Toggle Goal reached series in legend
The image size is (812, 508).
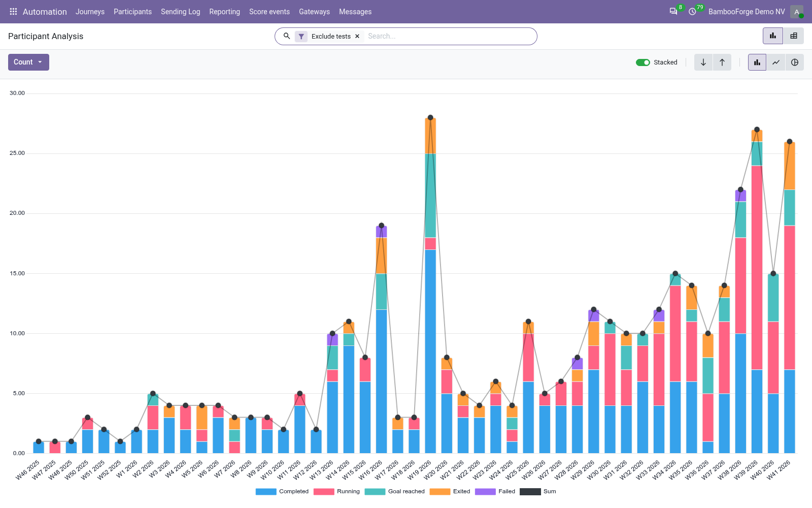point(395,491)
